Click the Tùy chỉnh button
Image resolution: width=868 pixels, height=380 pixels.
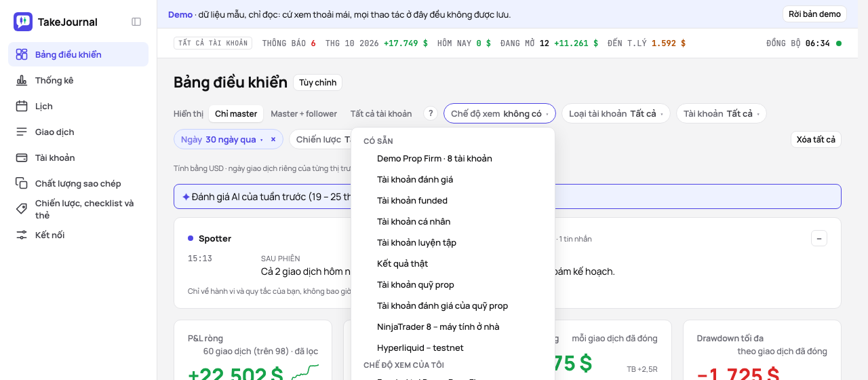[x=317, y=83]
